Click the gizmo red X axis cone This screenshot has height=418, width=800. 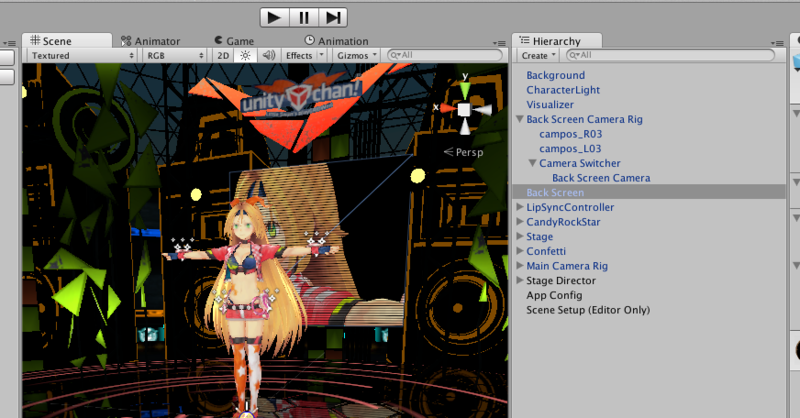click(x=448, y=108)
